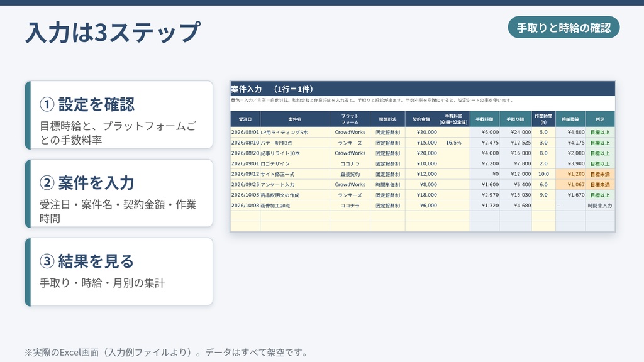Select the 時間単価制 cell in アンケート入力 row
The height and width of the screenshot is (362, 644).
[x=387, y=184]
